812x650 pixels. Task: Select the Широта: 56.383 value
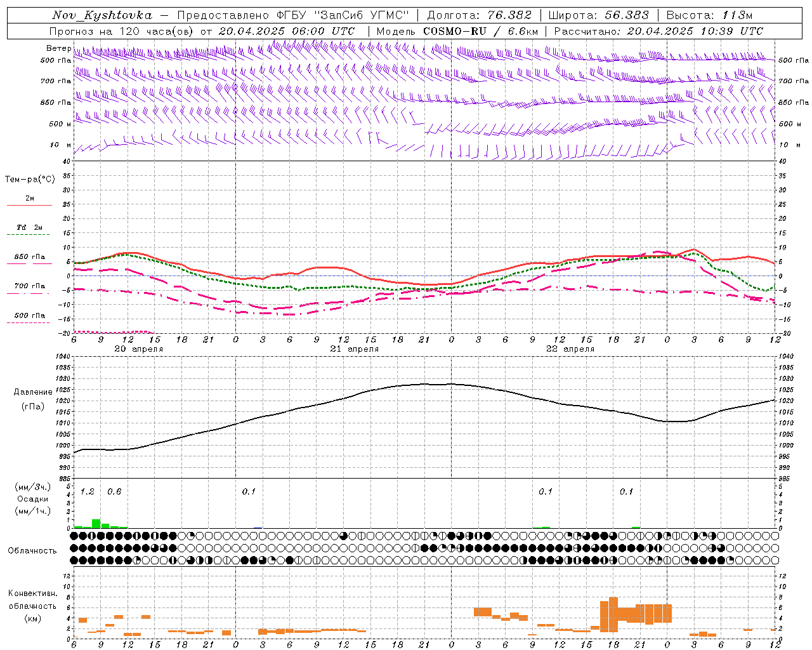point(598,15)
